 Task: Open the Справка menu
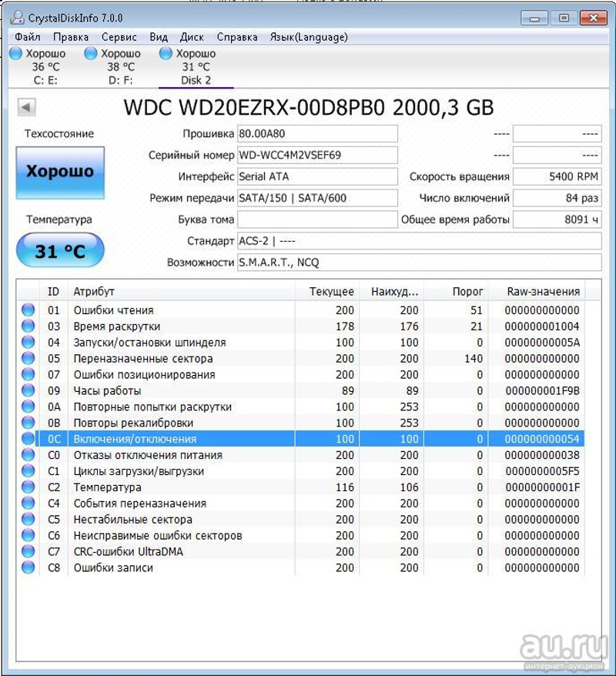(x=237, y=37)
